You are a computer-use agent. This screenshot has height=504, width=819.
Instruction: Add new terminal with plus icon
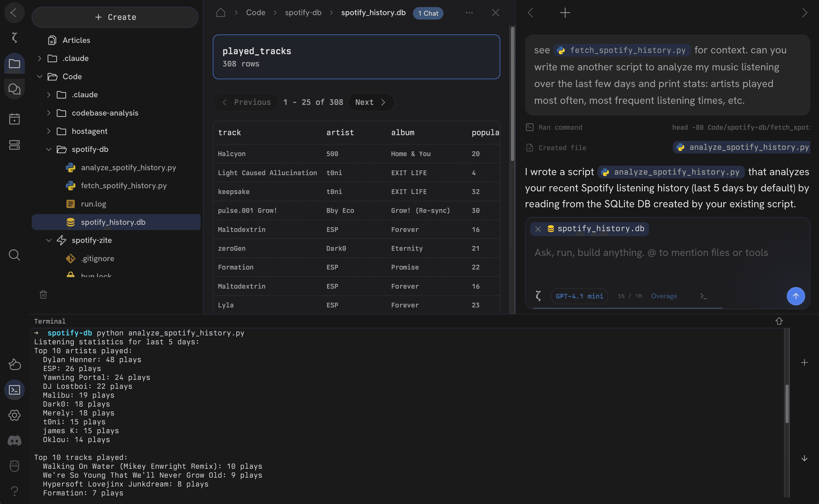pos(804,362)
